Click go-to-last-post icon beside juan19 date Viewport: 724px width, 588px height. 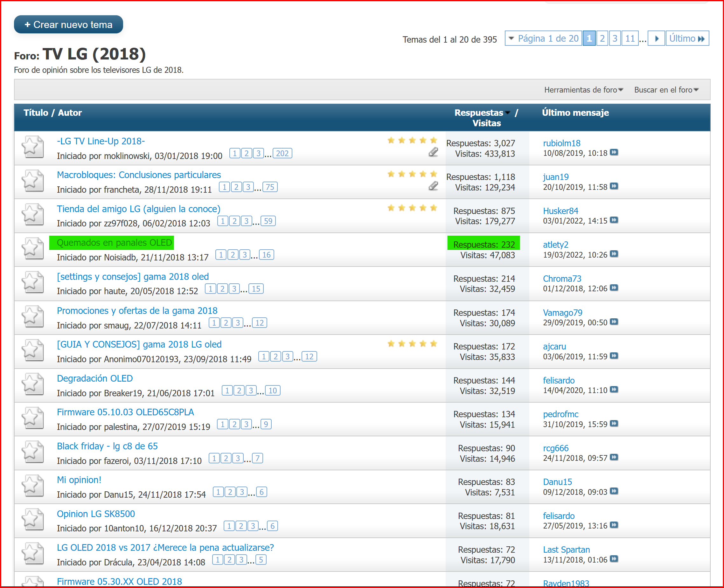point(614,186)
